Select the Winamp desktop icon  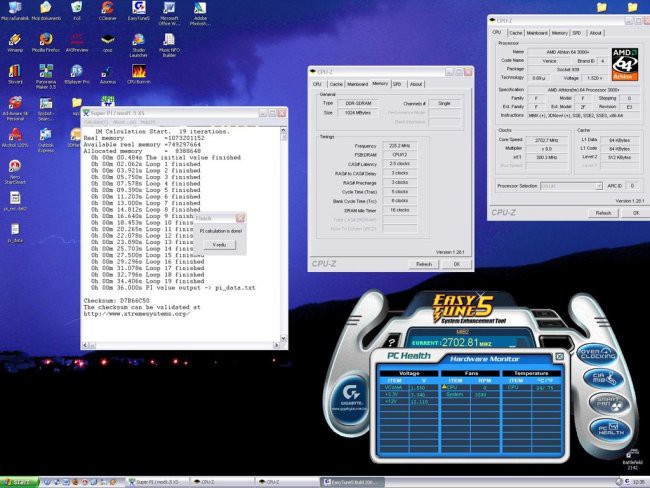15,43
